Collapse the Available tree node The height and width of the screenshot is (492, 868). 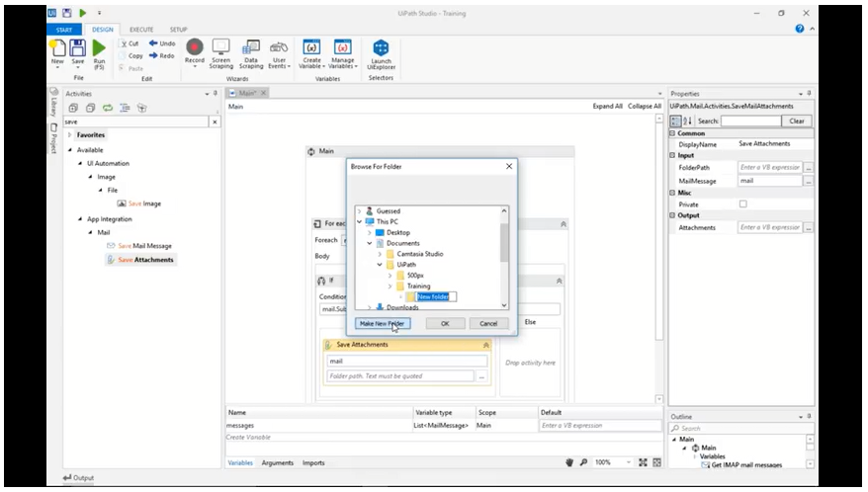(70, 150)
